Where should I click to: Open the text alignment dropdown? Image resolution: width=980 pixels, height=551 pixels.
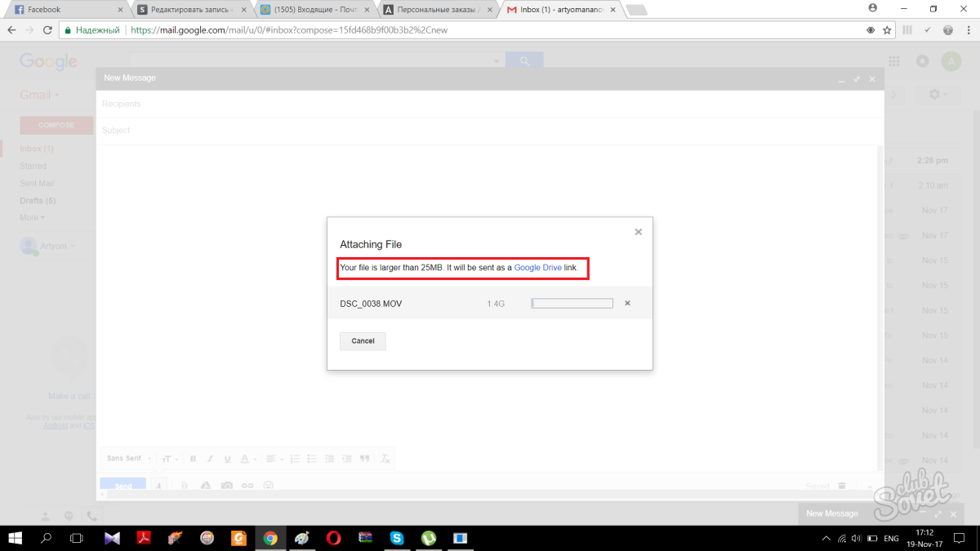[x=274, y=459]
